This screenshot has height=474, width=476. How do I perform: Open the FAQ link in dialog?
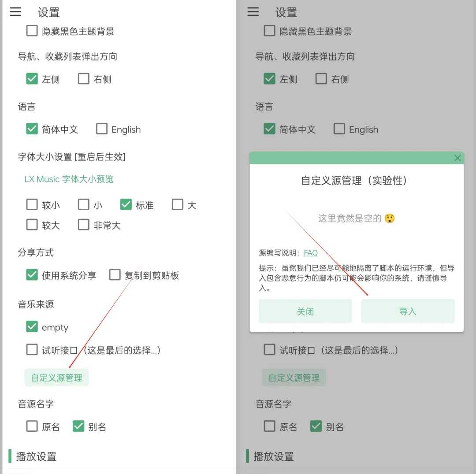click(311, 253)
